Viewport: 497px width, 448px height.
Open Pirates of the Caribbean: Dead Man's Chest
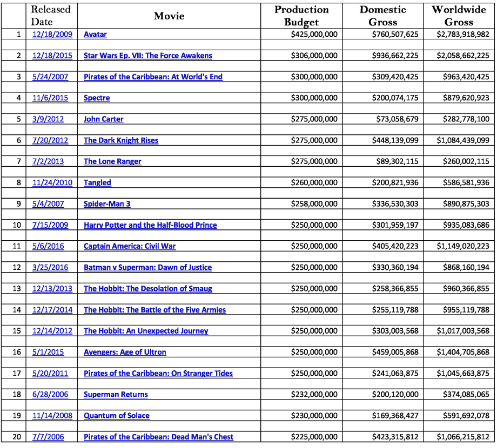(158, 437)
